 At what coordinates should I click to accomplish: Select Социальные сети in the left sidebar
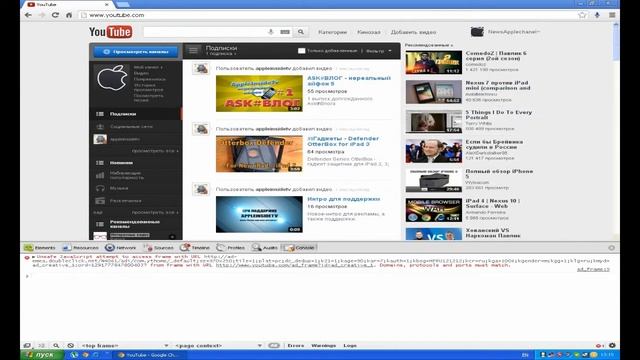tap(136, 127)
